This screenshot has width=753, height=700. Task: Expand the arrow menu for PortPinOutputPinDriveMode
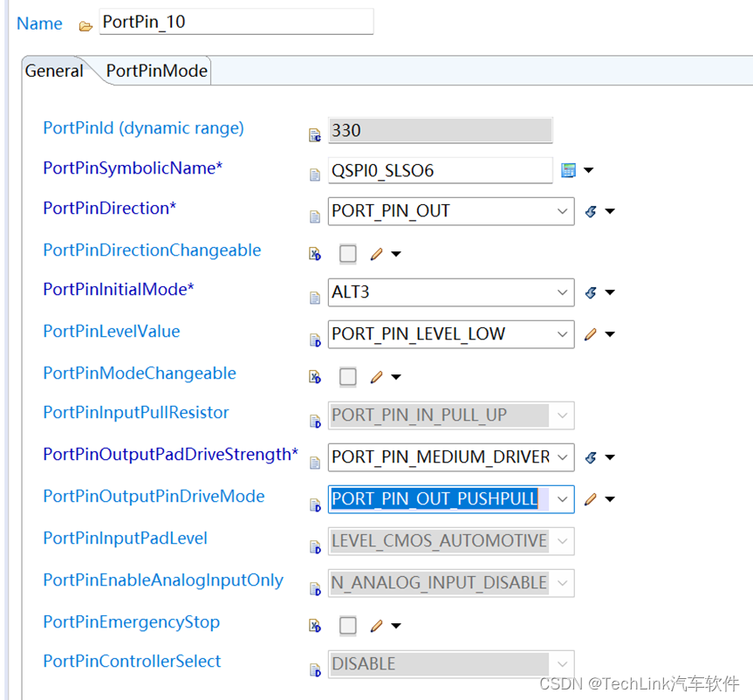610,499
